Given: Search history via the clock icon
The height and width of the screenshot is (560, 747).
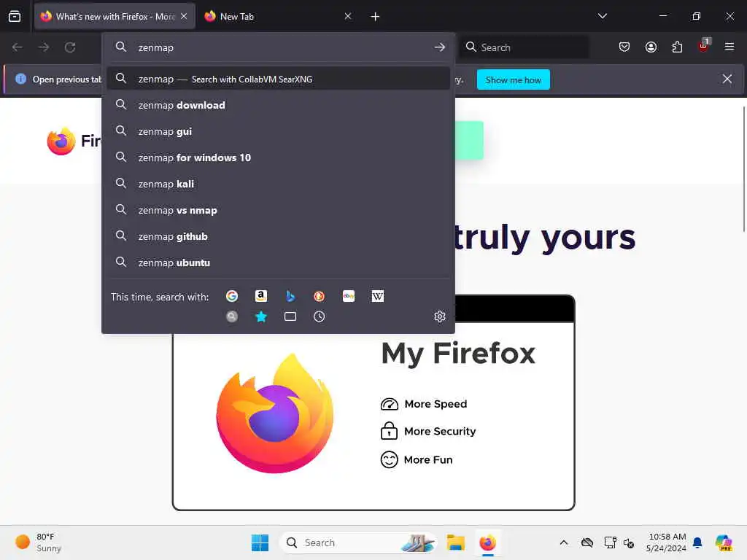Looking at the screenshot, I should click(x=320, y=316).
